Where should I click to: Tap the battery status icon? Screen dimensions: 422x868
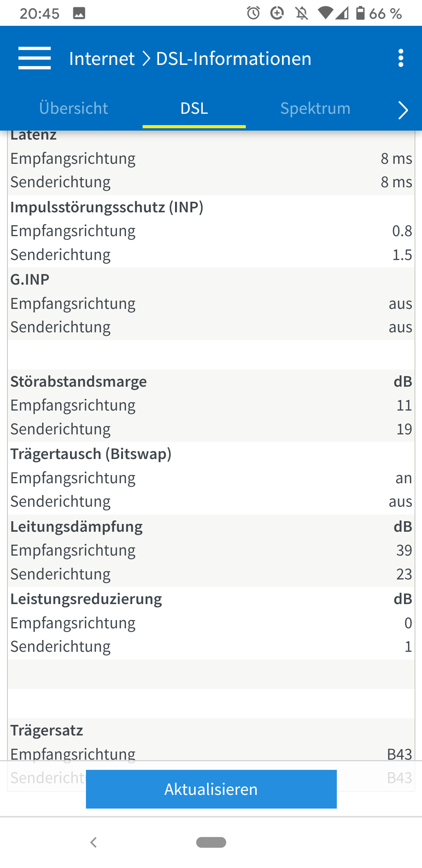[360, 13]
